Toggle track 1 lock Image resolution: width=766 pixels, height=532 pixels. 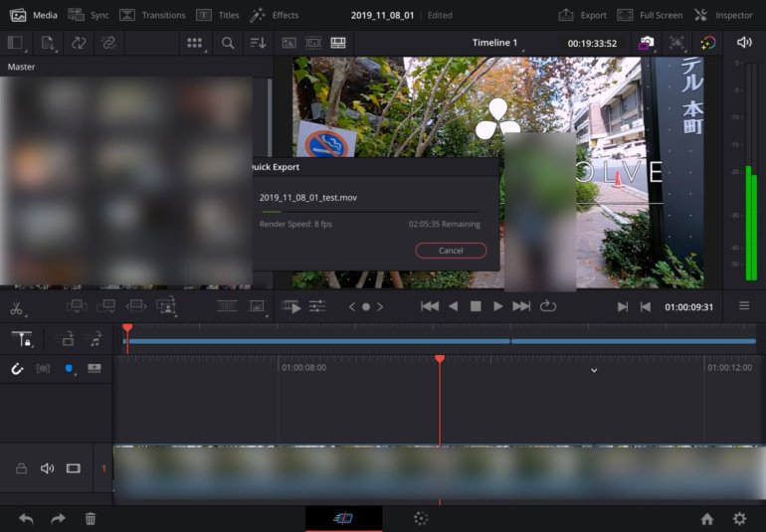click(x=21, y=468)
